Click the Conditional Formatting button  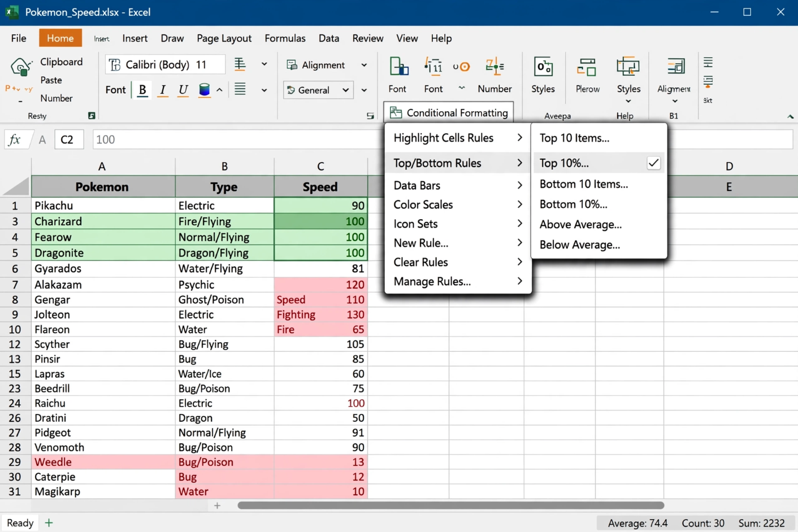click(x=449, y=112)
